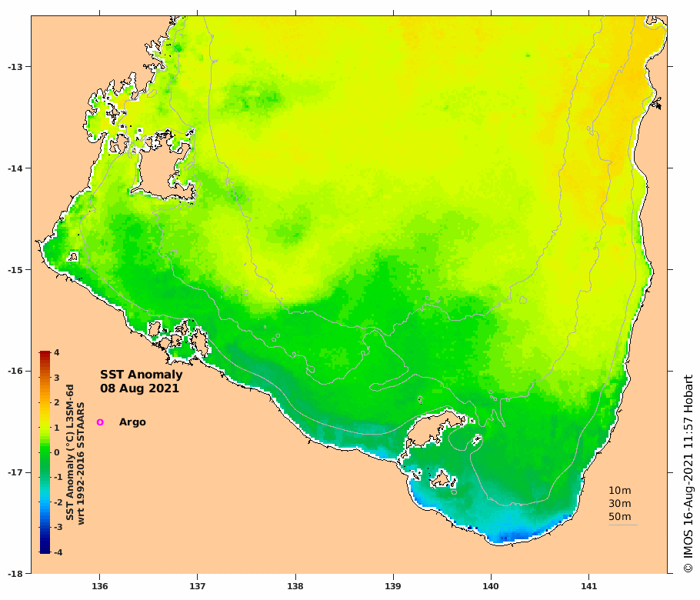The width and height of the screenshot is (700, 600).
Task: Click the 10m depth contour legend entry
Action: [620, 490]
